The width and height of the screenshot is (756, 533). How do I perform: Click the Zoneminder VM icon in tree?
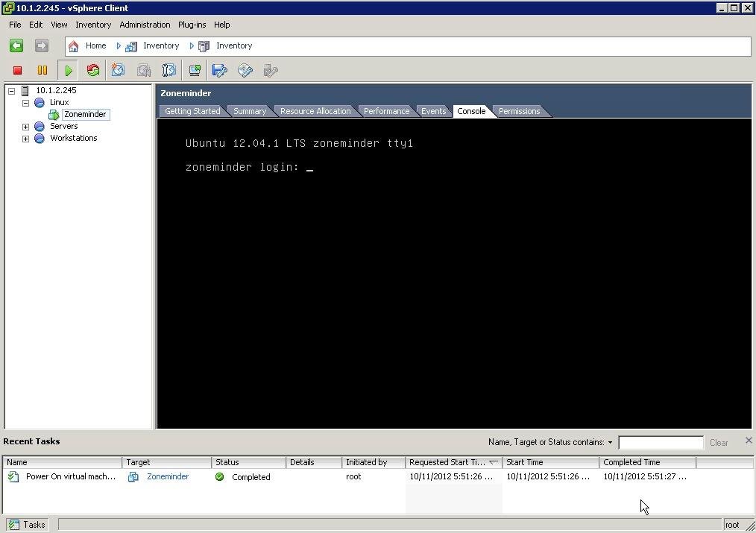coord(54,115)
